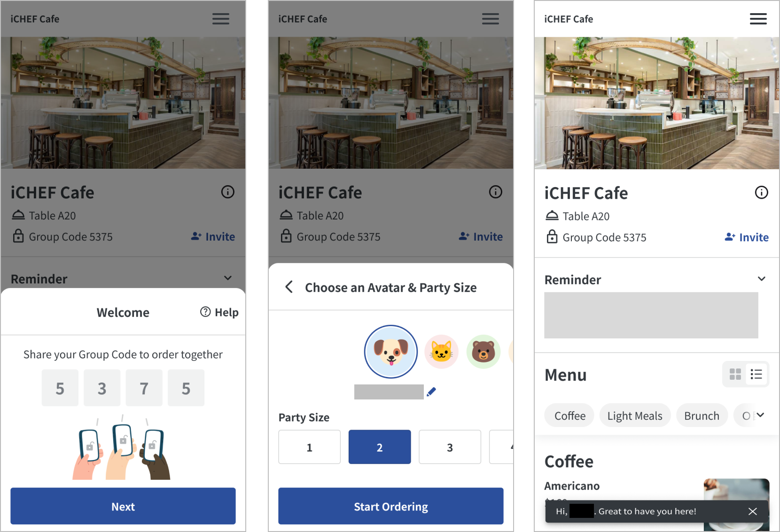Image resolution: width=780 pixels, height=532 pixels.
Task: Select the Light Meals category tab
Action: click(x=635, y=415)
